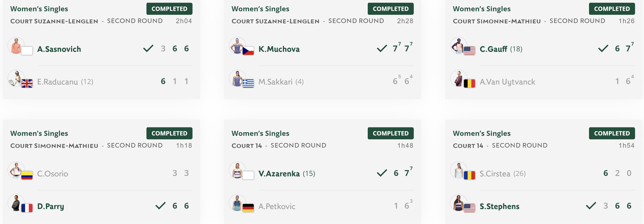Viewport: 644px width, 224px height.
Task: Open D.Parry player name link
Action: (51, 206)
